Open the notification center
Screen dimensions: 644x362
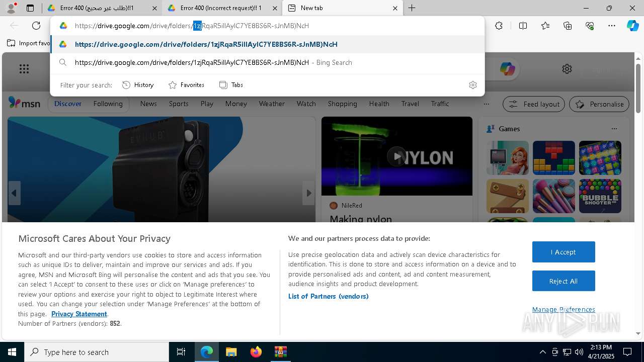[x=627, y=352]
